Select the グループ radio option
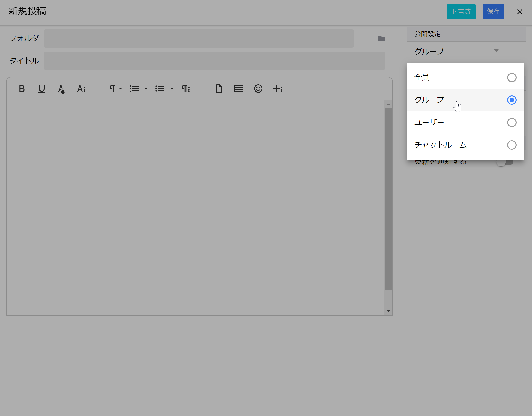This screenshot has width=532, height=416. [x=512, y=100]
